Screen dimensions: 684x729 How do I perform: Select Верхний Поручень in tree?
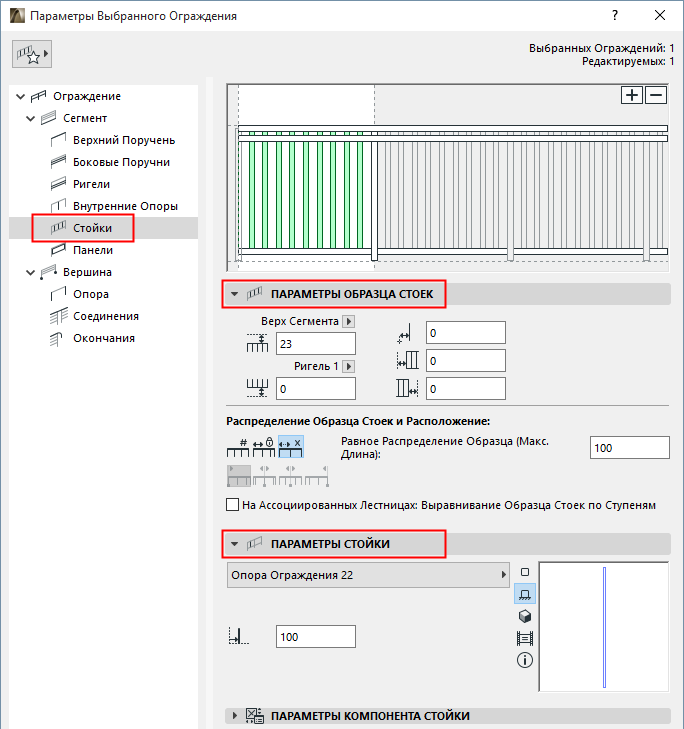pyautogui.click(x=124, y=140)
